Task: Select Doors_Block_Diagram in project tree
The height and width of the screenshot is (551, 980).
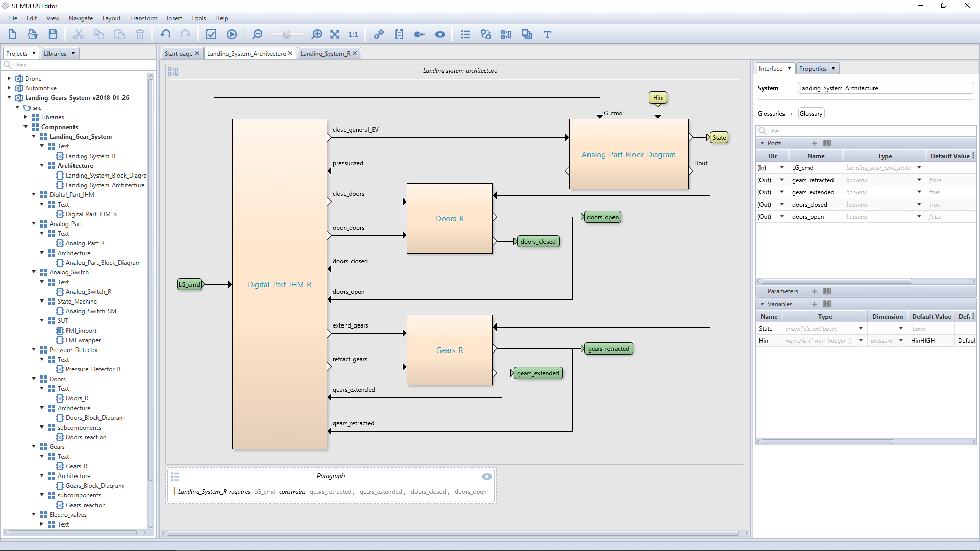Action: (95, 418)
